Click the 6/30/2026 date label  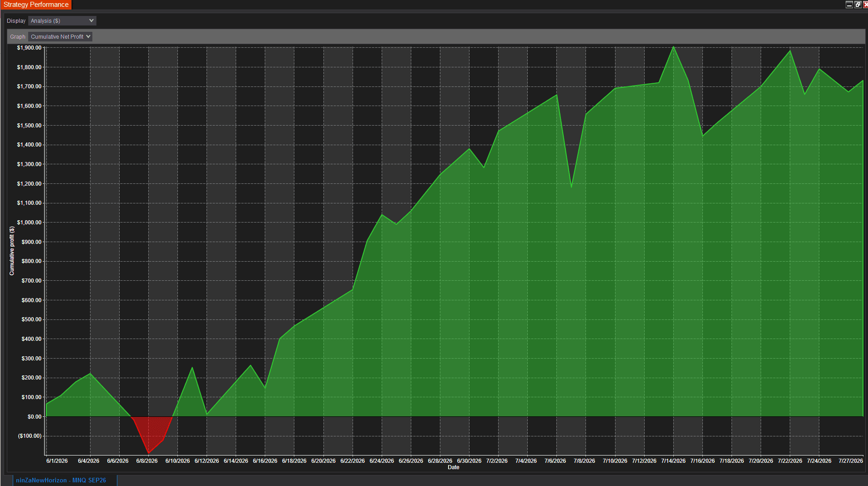pos(469,461)
